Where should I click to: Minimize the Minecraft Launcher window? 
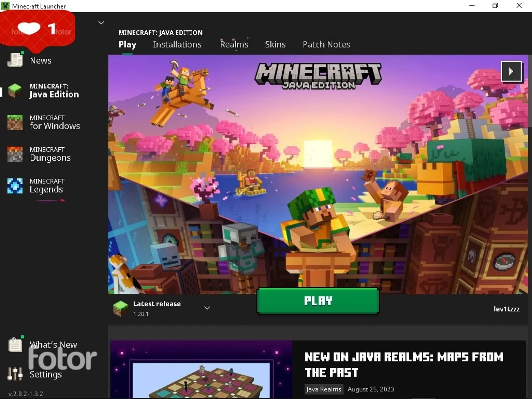472,6
